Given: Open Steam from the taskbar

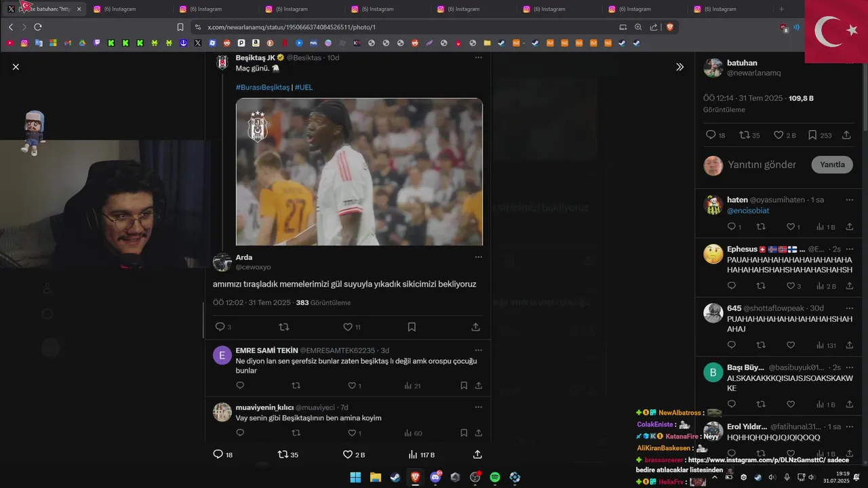Looking at the screenshot, I should pos(395,477).
